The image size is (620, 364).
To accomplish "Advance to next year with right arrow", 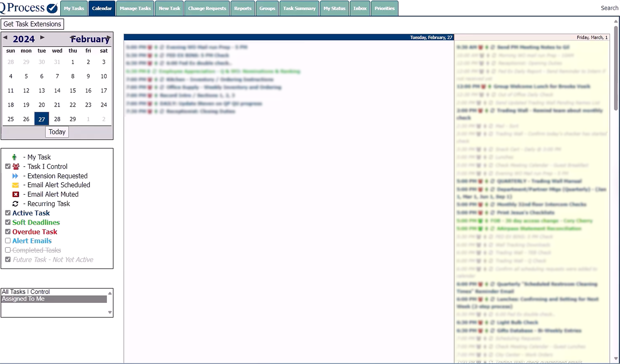I will coord(42,38).
